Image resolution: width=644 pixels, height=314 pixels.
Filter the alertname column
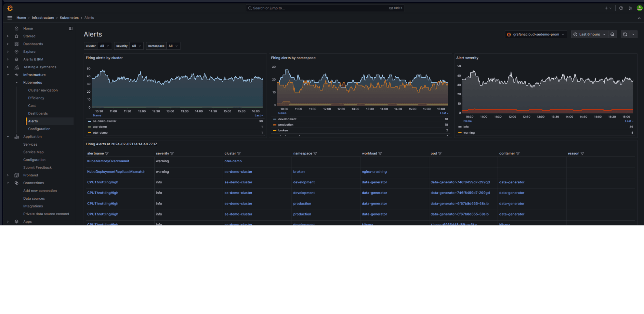click(x=107, y=154)
